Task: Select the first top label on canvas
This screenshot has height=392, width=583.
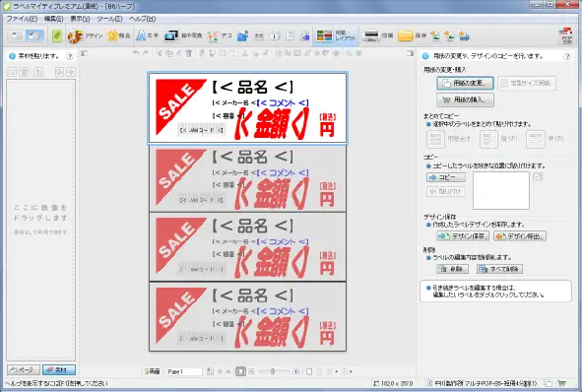Action: (247, 108)
